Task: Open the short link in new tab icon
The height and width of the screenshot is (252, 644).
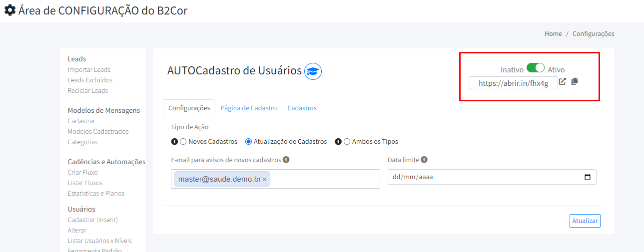Action: coord(563,82)
